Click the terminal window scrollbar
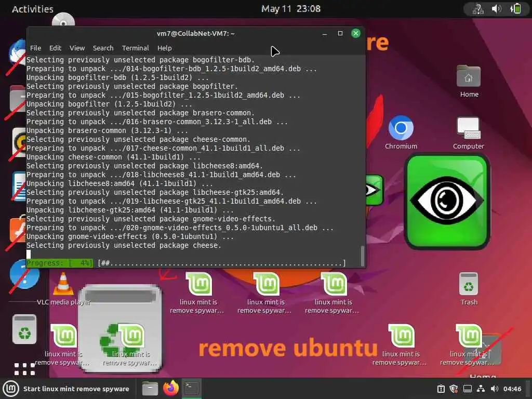This screenshot has width=532, height=399. (x=362, y=256)
